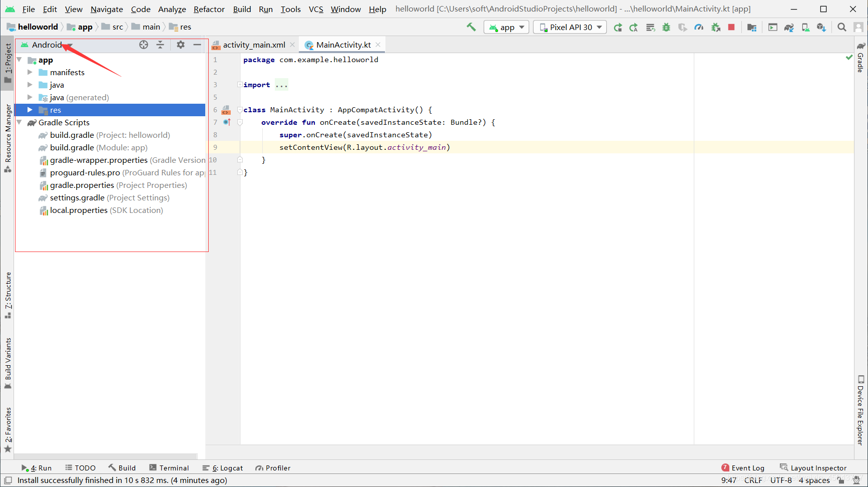868x487 pixels.
Task: Click the Search Everywhere magnifier icon
Action: pyautogui.click(x=842, y=27)
